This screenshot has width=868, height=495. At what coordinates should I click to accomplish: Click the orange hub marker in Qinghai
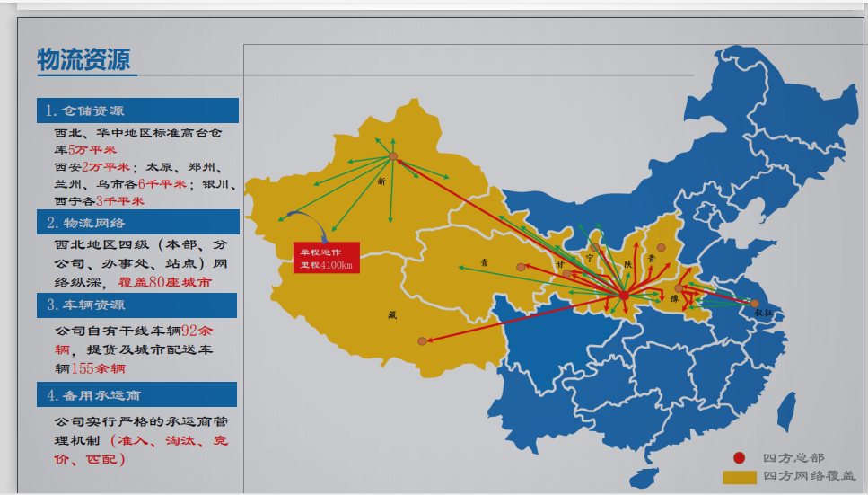click(x=521, y=267)
